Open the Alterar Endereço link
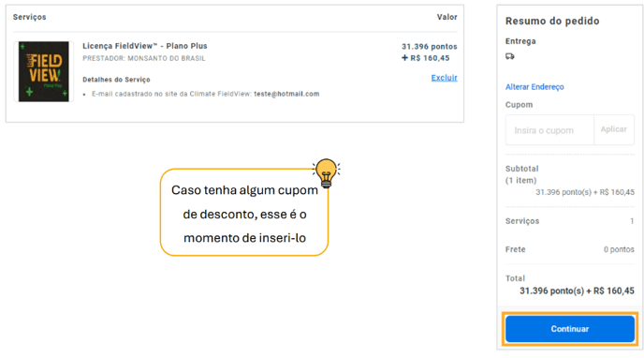644x358 pixels. pos(534,87)
